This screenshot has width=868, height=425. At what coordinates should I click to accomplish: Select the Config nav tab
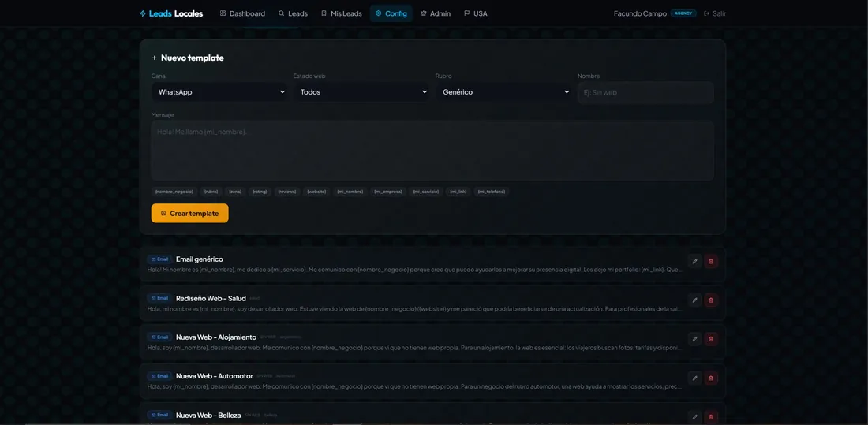[391, 13]
